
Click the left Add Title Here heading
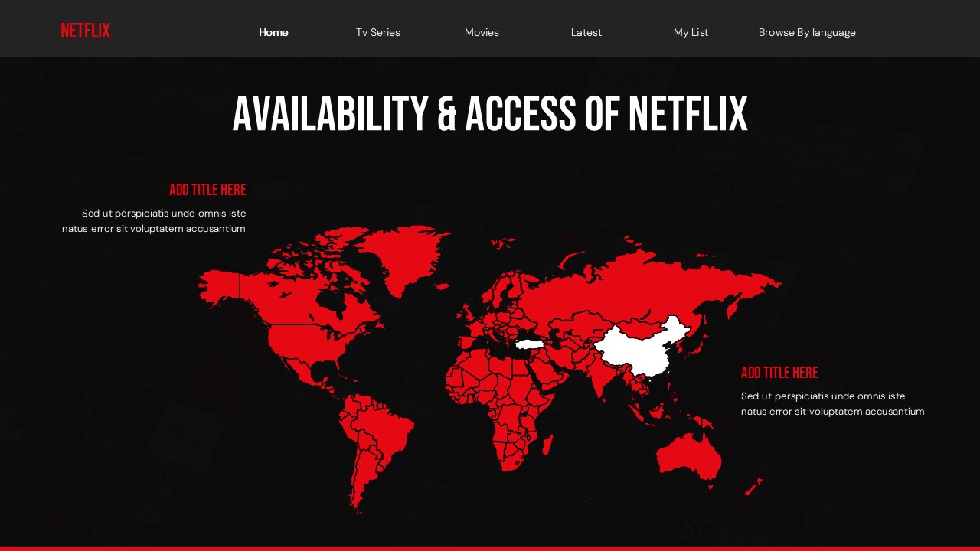[x=207, y=190]
